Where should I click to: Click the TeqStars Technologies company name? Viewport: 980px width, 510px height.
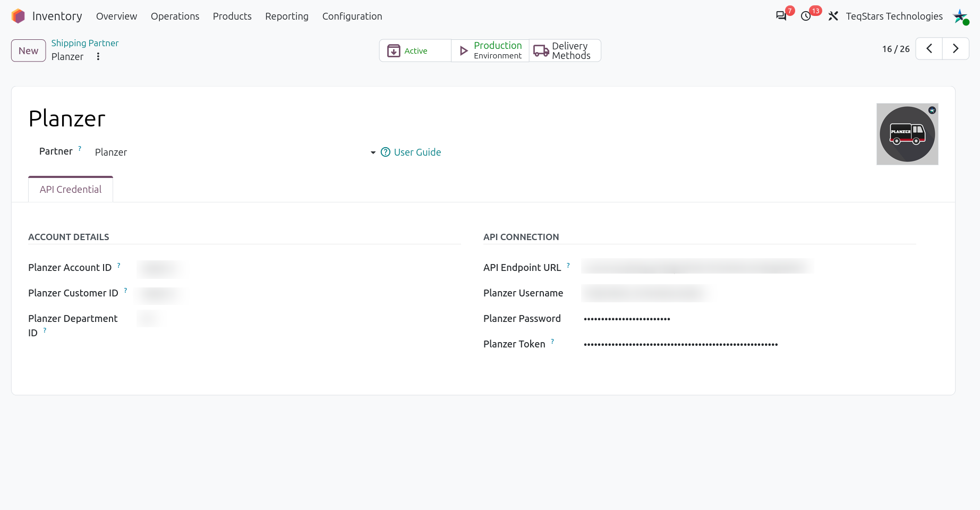tap(894, 16)
